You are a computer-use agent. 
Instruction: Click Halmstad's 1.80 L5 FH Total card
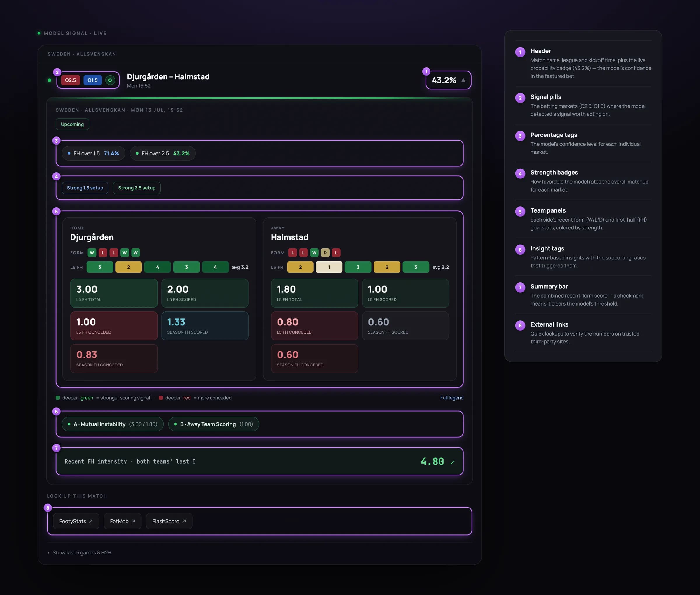pyautogui.click(x=314, y=293)
